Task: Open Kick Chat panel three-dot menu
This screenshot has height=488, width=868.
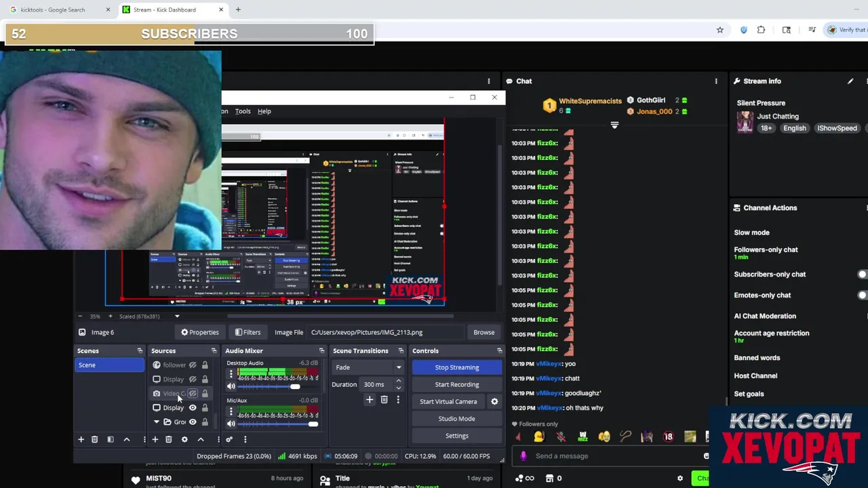Action: click(716, 81)
